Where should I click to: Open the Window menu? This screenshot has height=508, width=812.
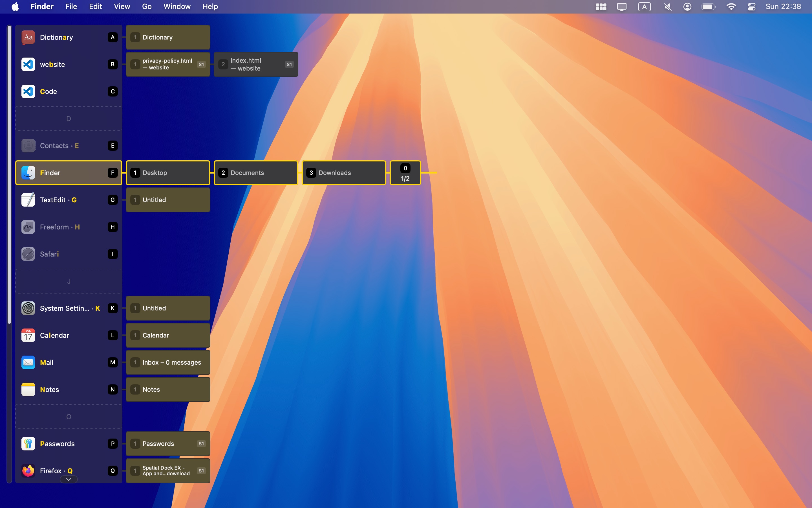coord(177,6)
